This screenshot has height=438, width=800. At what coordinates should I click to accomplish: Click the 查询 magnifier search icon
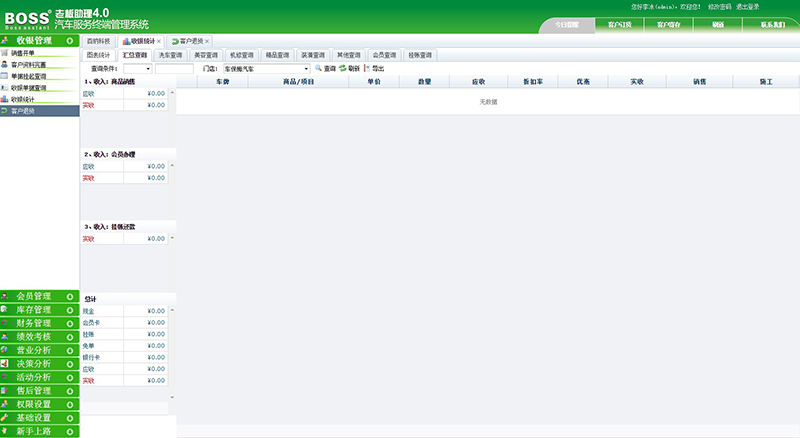point(318,68)
